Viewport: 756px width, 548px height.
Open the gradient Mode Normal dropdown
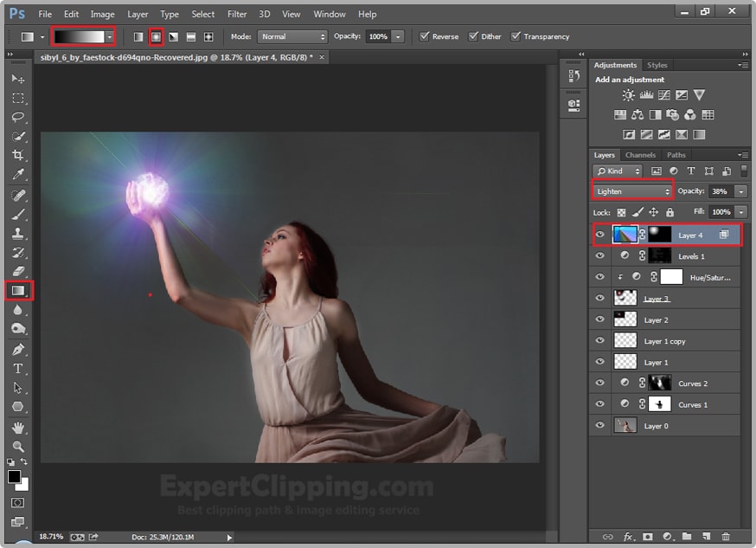coord(292,37)
